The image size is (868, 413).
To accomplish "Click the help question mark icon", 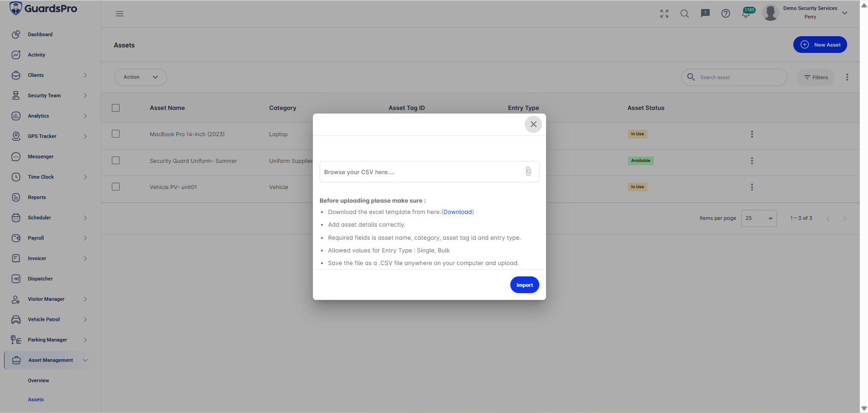I will 726,14.
